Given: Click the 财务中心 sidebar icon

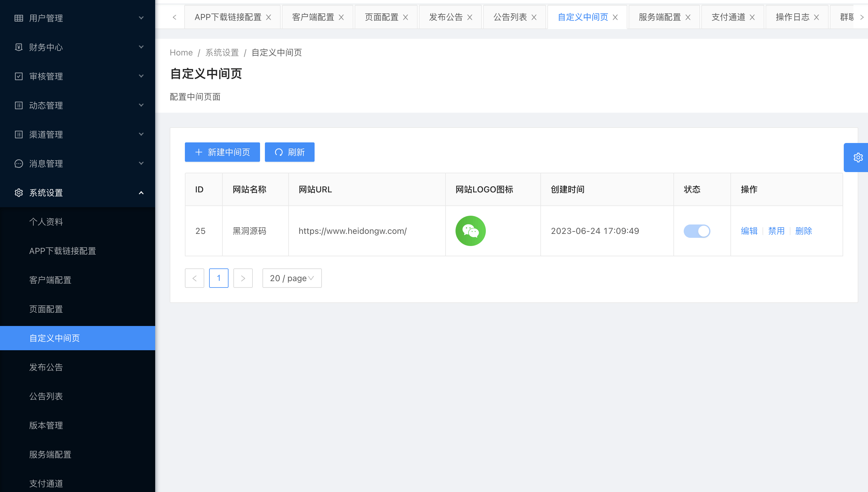Looking at the screenshot, I should coord(18,47).
